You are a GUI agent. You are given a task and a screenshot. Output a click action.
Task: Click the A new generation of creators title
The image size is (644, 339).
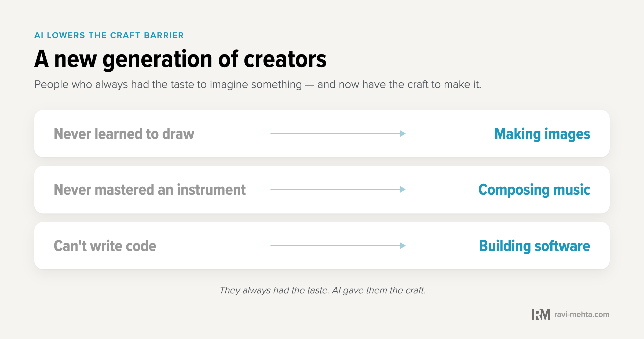(180, 60)
